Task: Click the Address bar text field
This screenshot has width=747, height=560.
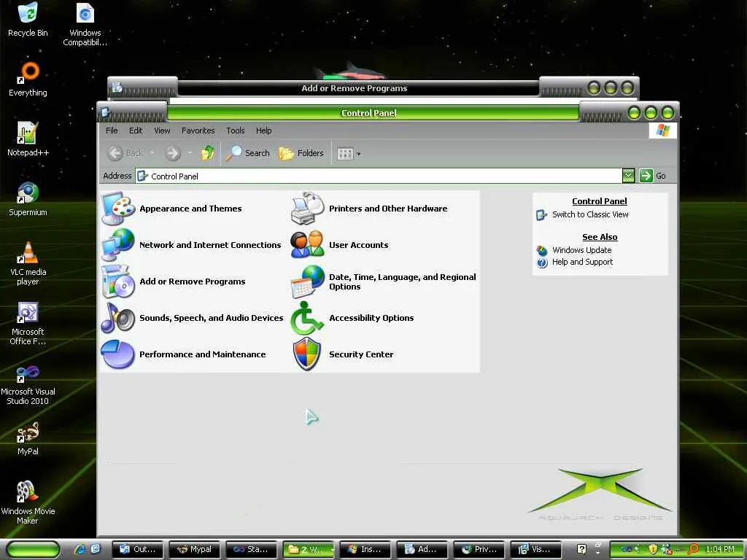Action: click(379, 176)
